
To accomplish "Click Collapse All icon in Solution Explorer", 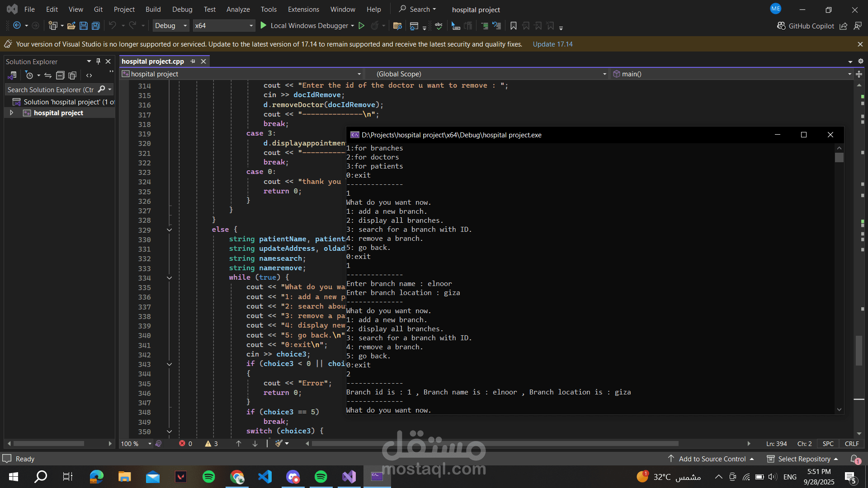I will [60, 75].
